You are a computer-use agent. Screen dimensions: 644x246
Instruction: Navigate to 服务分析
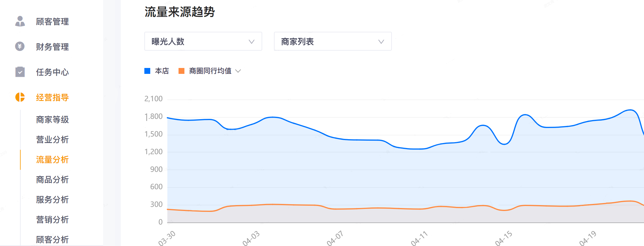pos(52,200)
